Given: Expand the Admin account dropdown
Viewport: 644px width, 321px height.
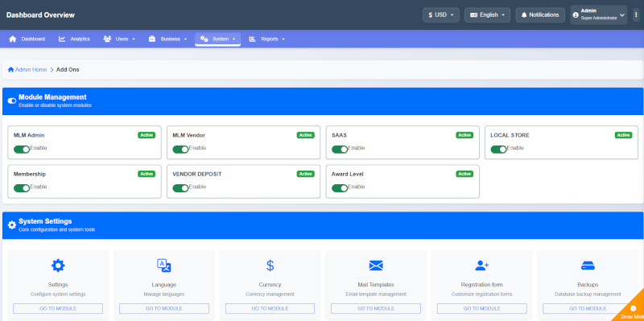Looking at the screenshot, I should pyautogui.click(x=598, y=14).
